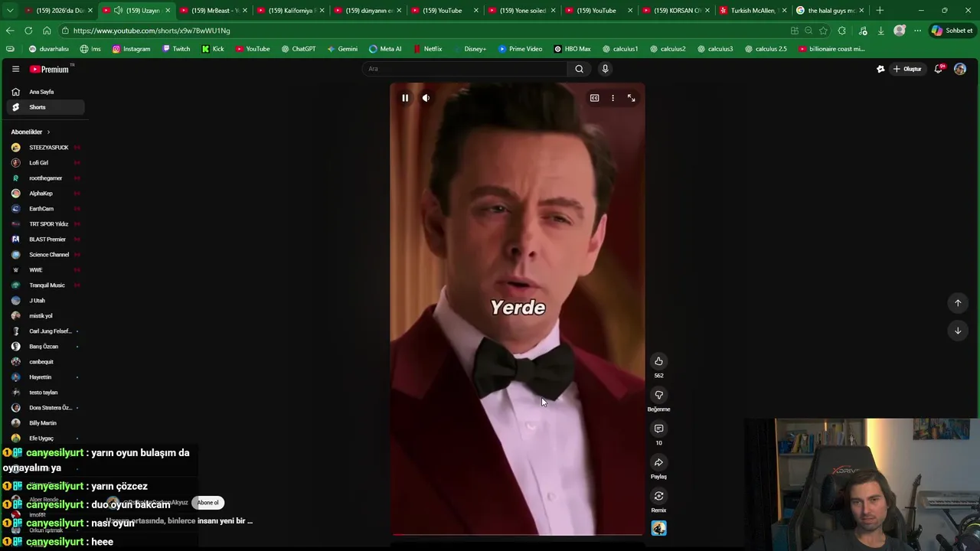
Task: Reload the page
Action: 28,31
